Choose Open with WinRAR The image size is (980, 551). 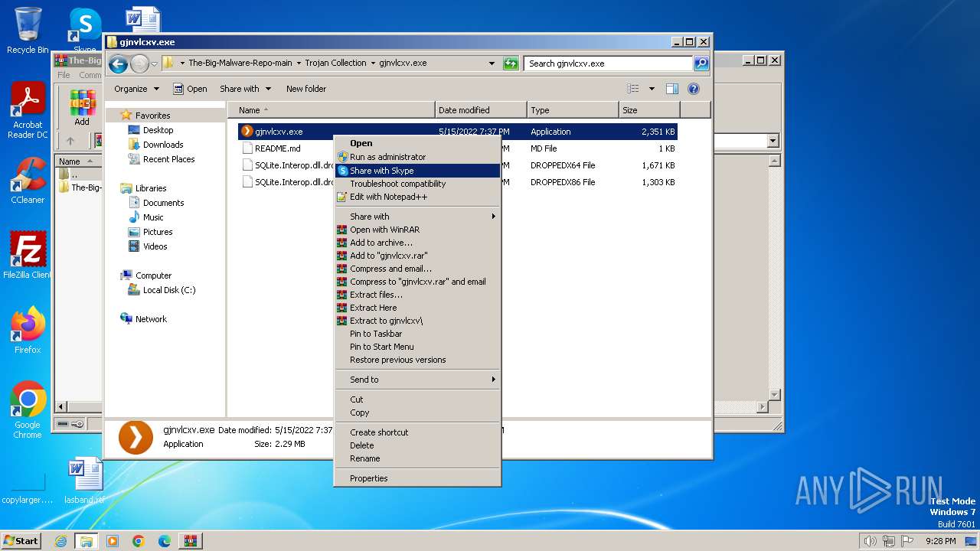click(417, 230)
